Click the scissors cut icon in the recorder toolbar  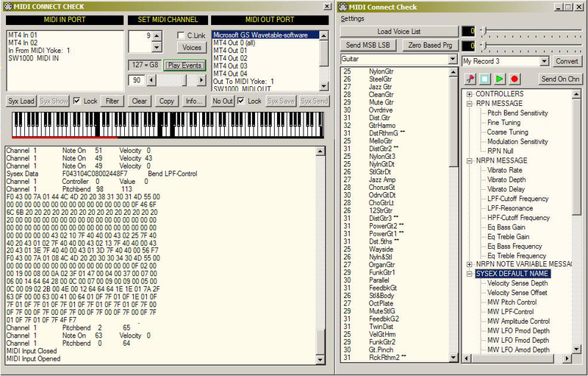point(470,79)
